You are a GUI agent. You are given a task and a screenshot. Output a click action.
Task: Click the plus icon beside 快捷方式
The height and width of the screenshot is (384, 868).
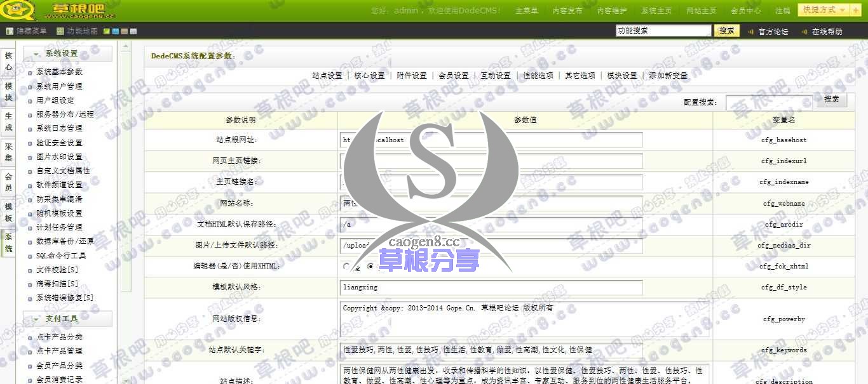855,10
